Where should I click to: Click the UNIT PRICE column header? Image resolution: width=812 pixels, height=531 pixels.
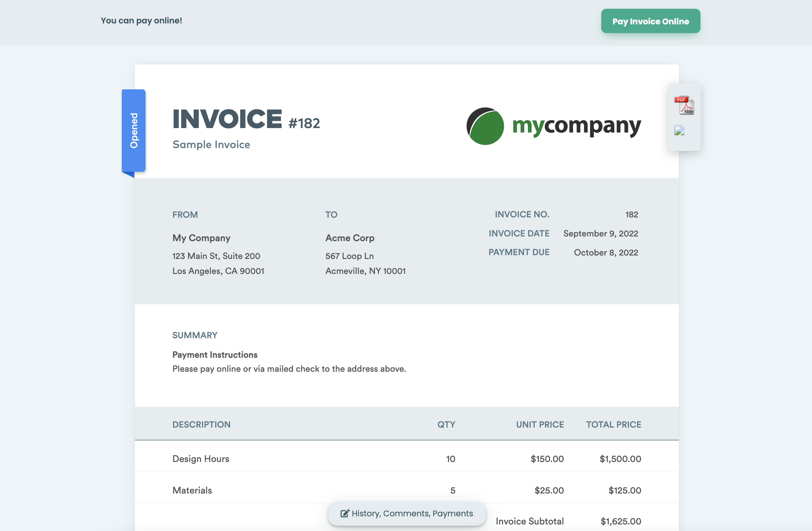(540, 424)
